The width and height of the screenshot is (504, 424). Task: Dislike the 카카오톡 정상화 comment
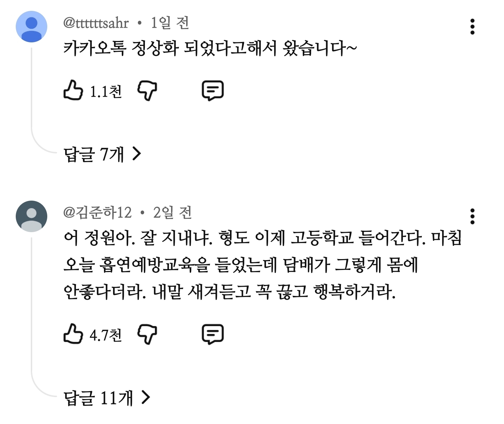click(147, 91)
